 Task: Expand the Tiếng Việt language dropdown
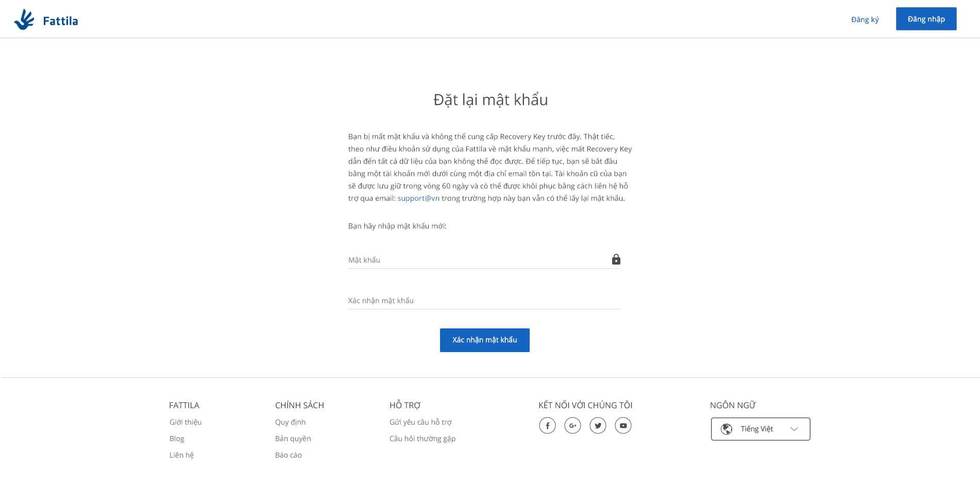click(x=761, y=429)
